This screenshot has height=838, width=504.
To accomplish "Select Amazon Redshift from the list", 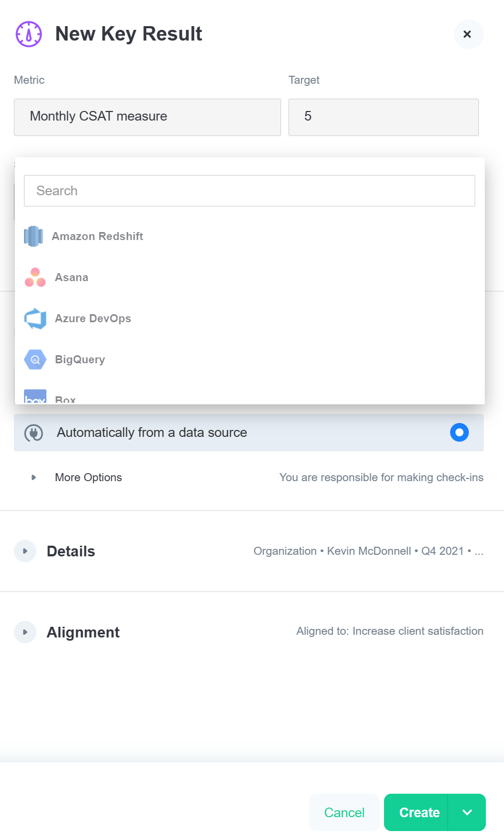I will pyautogui.click(x=97, y=236).
